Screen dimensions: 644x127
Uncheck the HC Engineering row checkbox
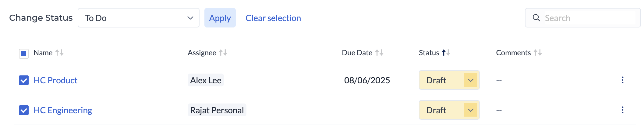point(24,110)
